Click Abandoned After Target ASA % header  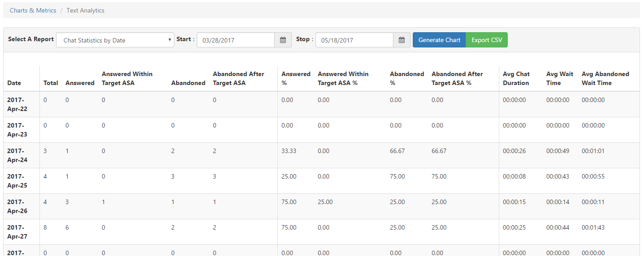[x=457, y=78]
